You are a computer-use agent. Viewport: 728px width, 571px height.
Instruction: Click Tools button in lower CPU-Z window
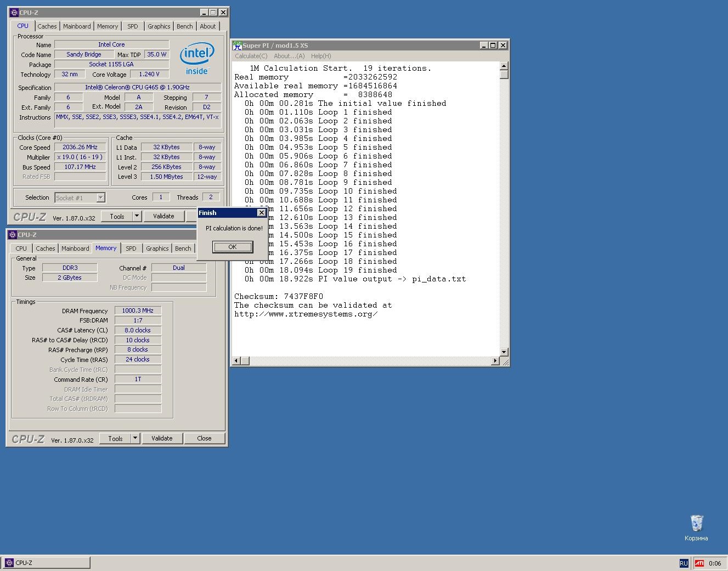115,438
